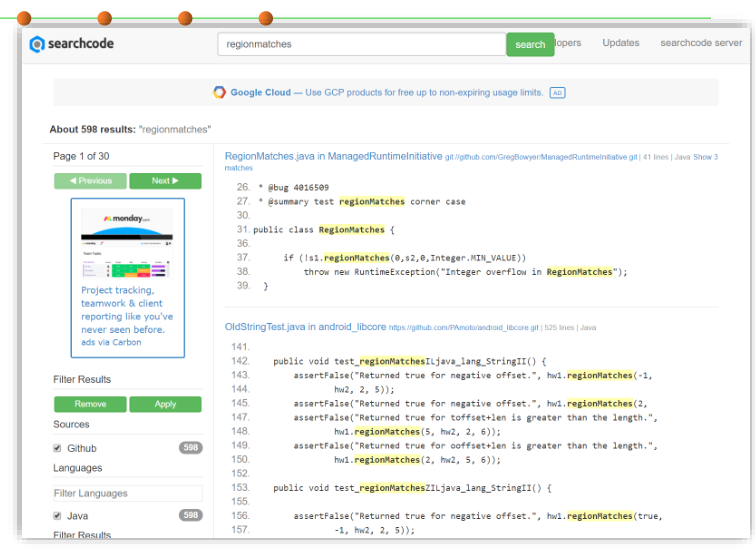Expand Show 3 matches for RegionMatches.java
Viewport: 755px width, 551px height.
coord(705,157)
